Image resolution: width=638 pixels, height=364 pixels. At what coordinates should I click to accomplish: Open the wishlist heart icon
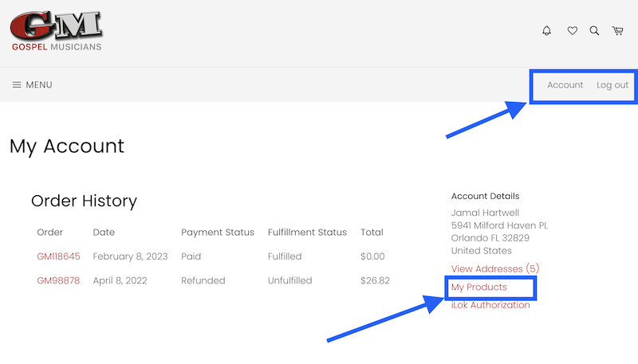pos(572,31)
